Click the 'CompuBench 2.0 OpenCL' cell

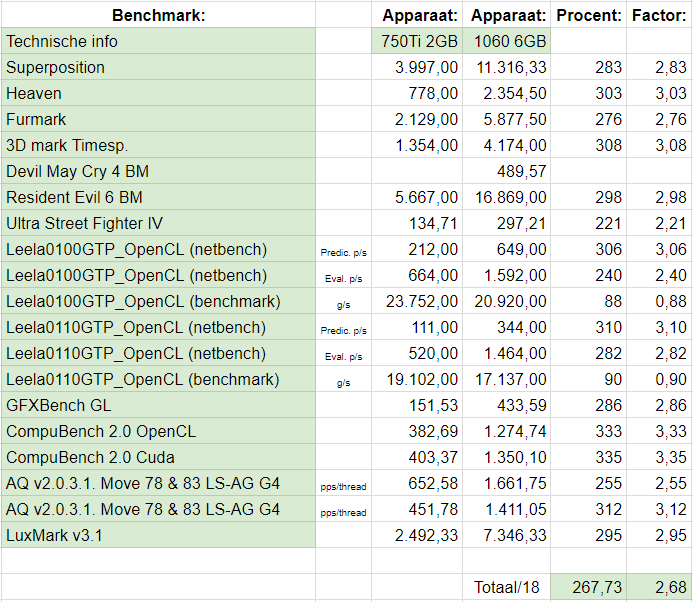158,432
